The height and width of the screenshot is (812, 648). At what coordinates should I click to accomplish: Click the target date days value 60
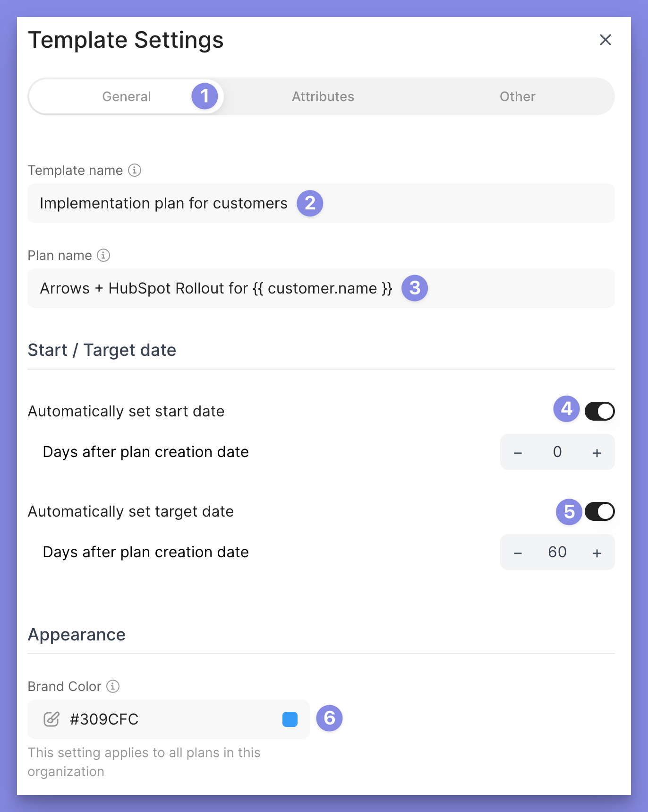coord(557,552)
